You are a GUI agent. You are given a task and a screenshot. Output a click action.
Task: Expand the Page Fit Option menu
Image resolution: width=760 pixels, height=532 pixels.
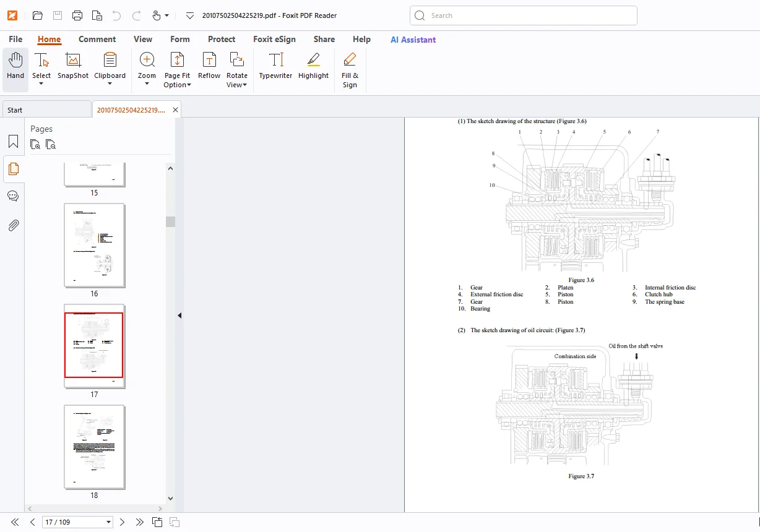(x=177, y=70)
